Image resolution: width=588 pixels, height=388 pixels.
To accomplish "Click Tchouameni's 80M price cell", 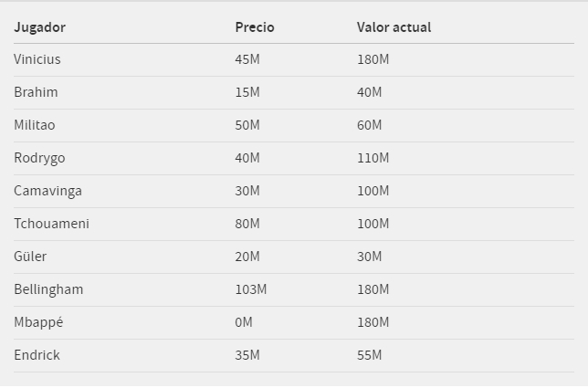I will point(247,224).
